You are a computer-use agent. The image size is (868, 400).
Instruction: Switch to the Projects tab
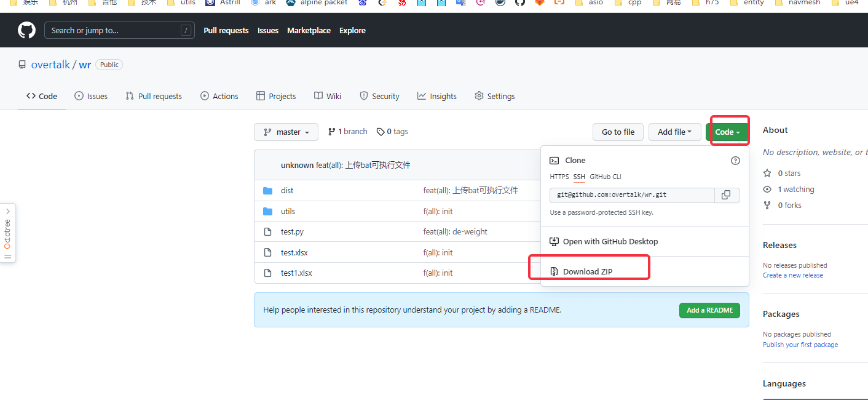[276, 96]
